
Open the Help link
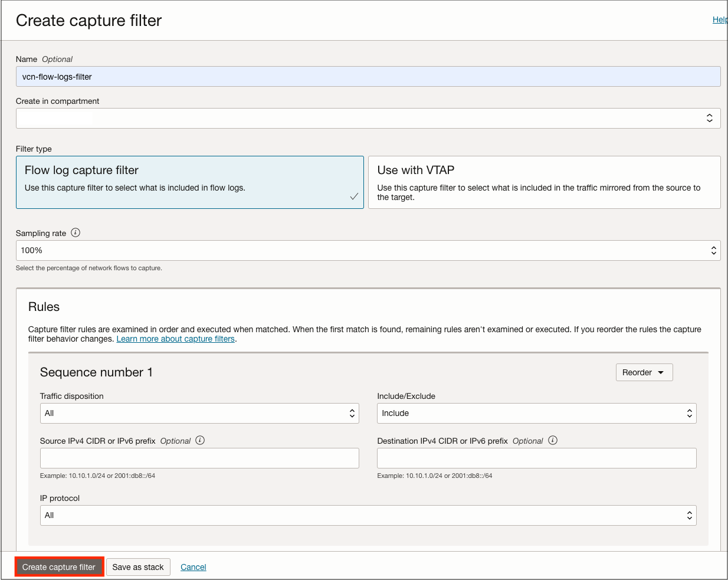coord(719,20)
